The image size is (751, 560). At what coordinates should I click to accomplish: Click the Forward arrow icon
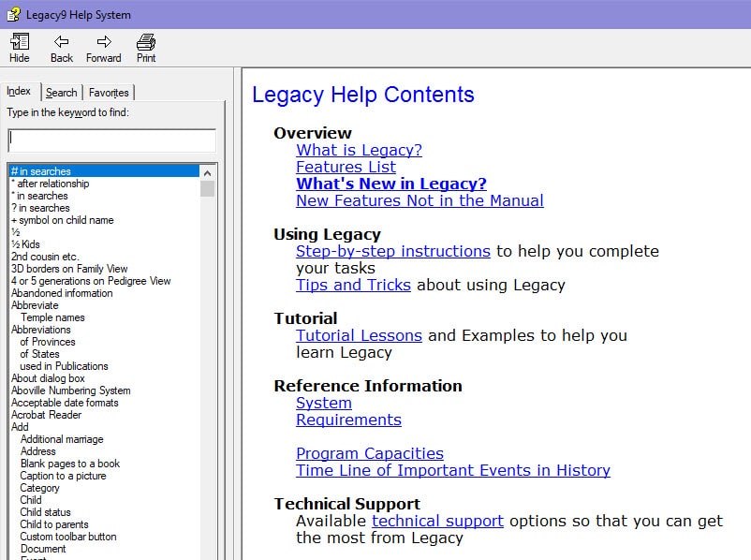point(103,42)
